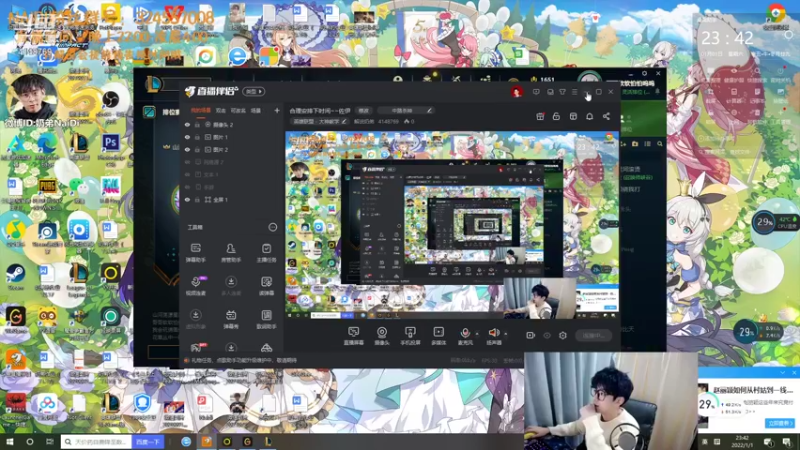Unlock the 摄像头 2 source lock icon
Screen dimensions: 800x450
[x=197, y=124]
